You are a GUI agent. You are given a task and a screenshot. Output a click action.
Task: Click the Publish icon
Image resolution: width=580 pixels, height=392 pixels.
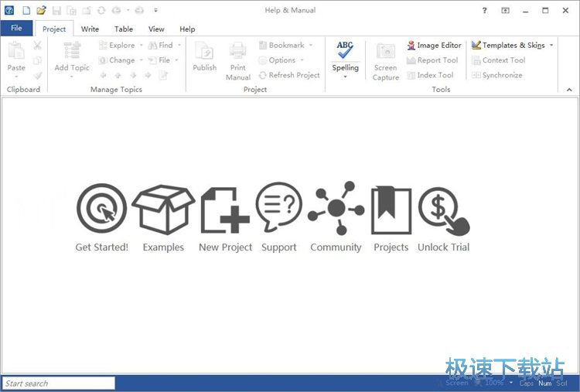205,51
